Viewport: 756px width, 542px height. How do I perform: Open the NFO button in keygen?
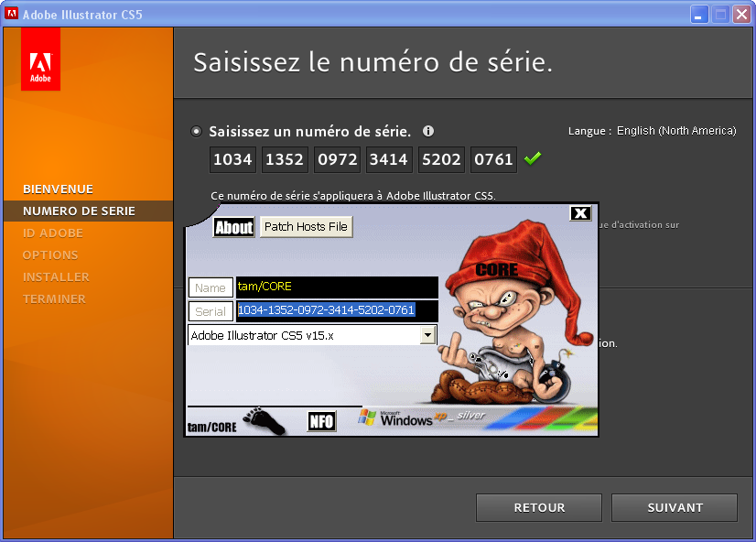(x=321, y=421)
